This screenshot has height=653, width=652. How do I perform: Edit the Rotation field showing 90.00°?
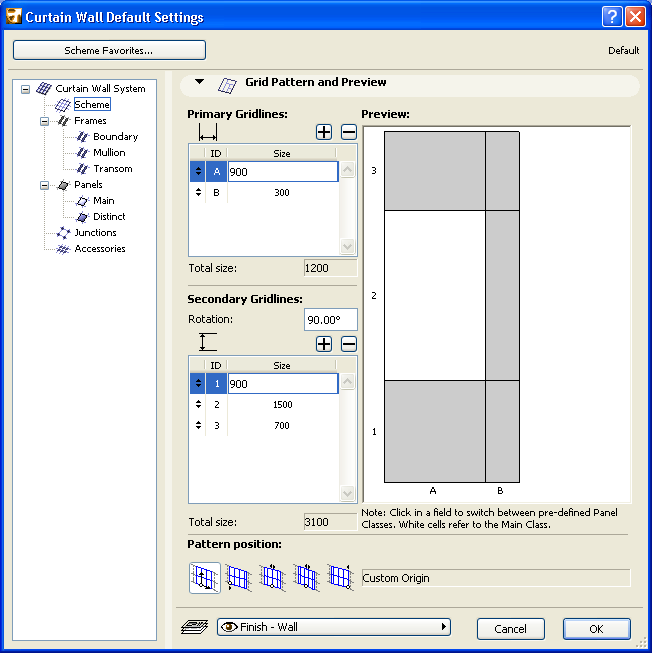[x=331, y=319]
